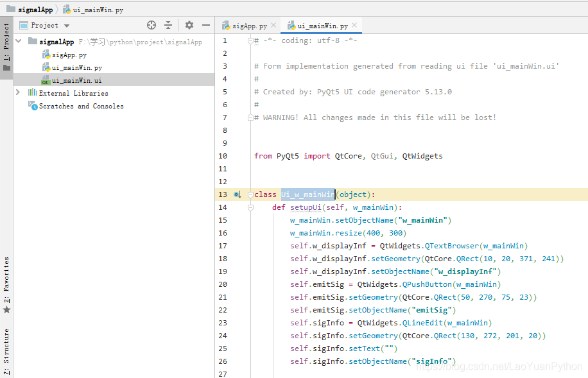Click the Favorites star icon
Viewport: 588px width, 378px height.
pos(7,310)
